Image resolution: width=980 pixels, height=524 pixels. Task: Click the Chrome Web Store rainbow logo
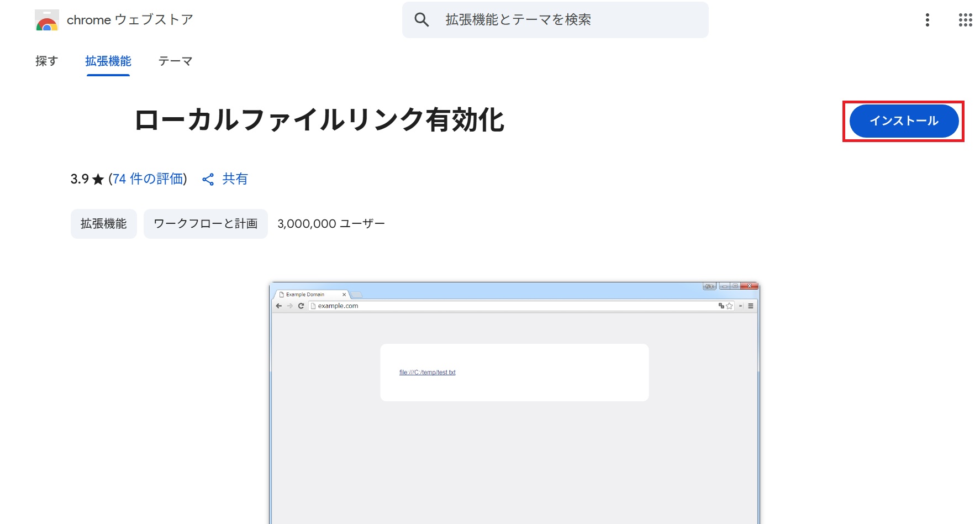point(47,20)
